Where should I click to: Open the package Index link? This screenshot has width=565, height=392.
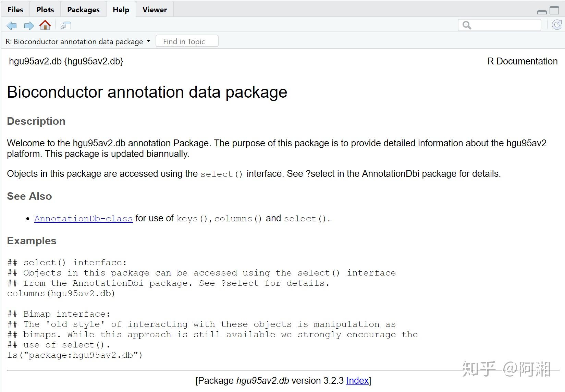pos(357,380)
